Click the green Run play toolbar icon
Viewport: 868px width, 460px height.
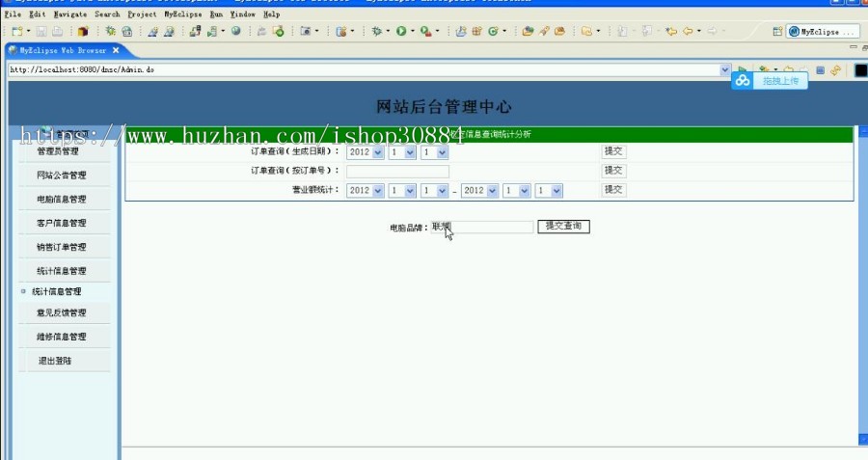pos(401,31)
